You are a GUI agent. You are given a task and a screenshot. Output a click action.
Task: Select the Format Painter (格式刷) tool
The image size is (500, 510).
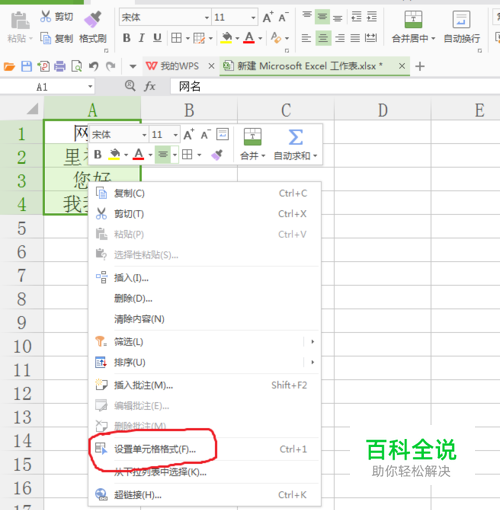(93, 27)
